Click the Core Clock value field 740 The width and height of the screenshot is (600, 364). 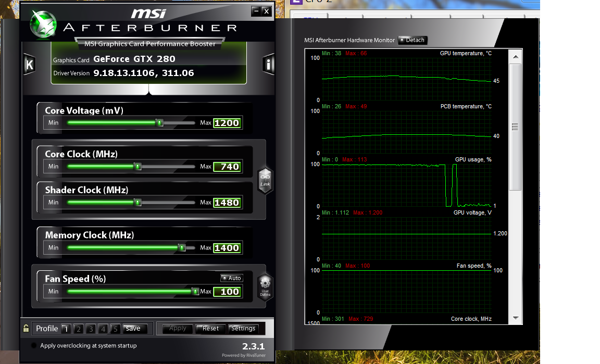coord(227,167)
